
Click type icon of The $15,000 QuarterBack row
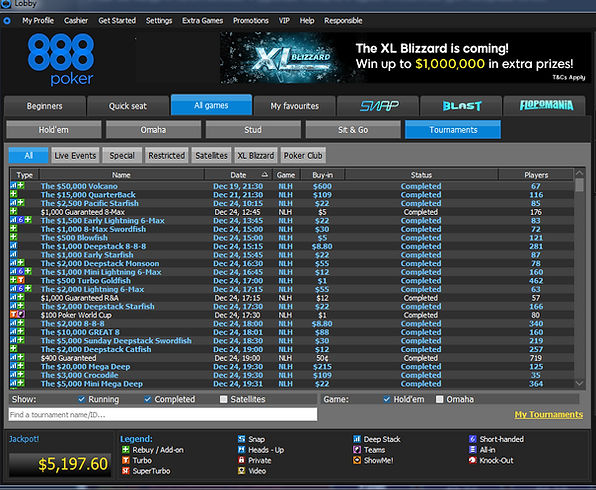14,194
